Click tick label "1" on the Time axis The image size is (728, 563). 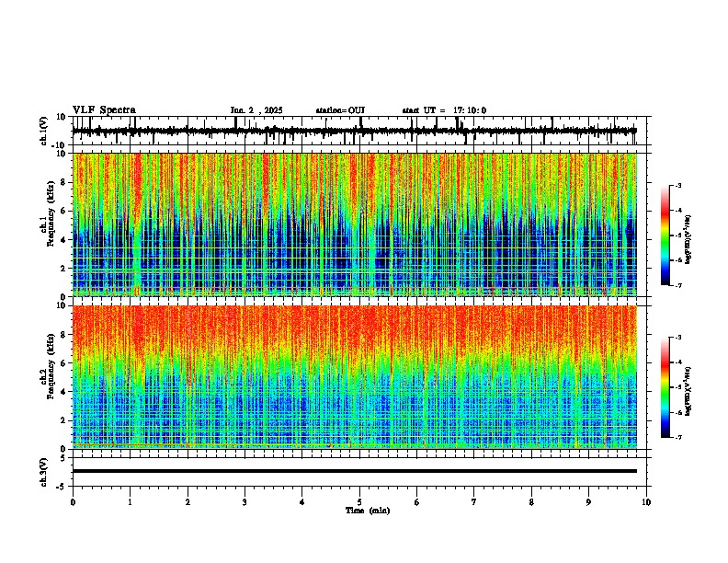pyautogui.click(x=130, y=502)
